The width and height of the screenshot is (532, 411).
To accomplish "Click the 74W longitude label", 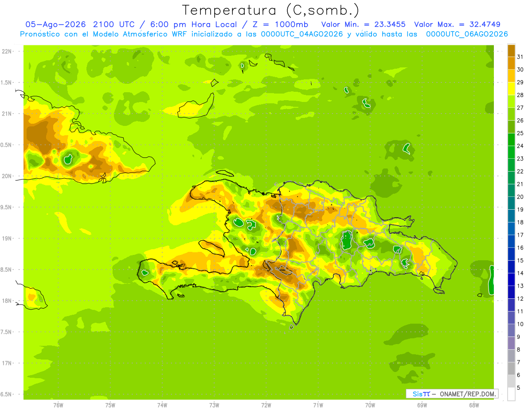I will click(x=162, y=405).
